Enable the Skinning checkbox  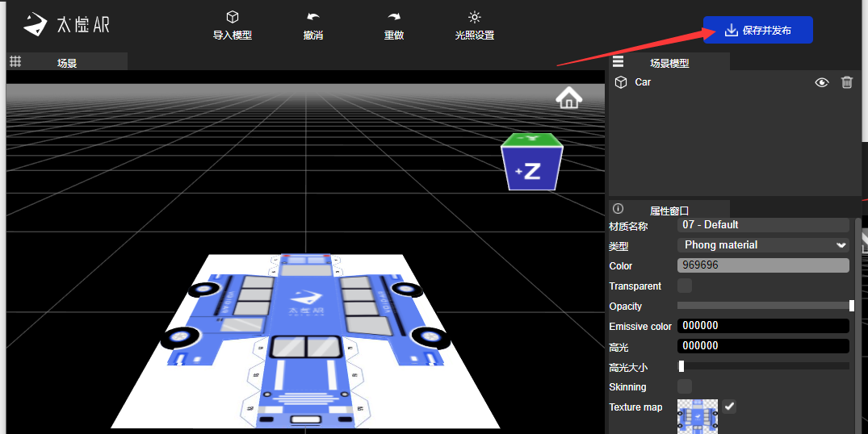pos(684,386)
